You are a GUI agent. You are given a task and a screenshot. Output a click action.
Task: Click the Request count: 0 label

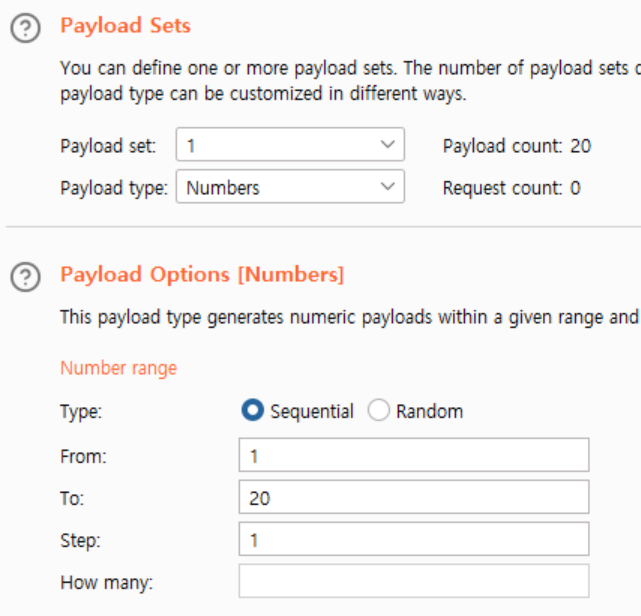(x=511, y=187)
